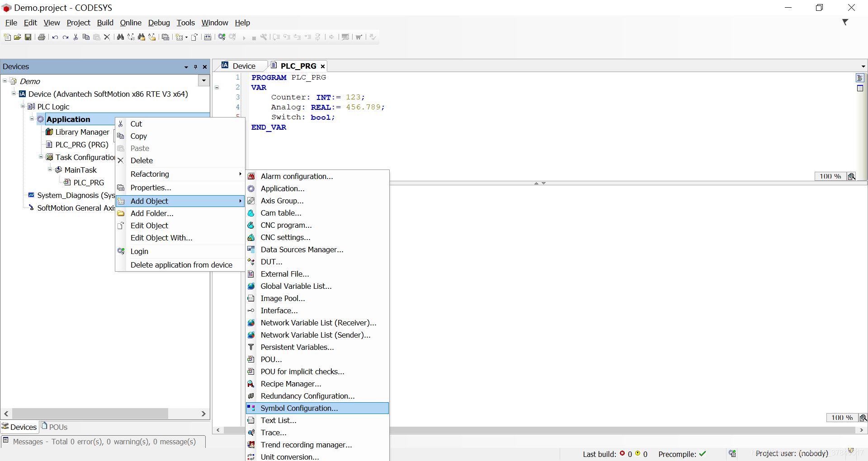868x461 pixels.
Task: Open the Debug menu
Action: 159,23
